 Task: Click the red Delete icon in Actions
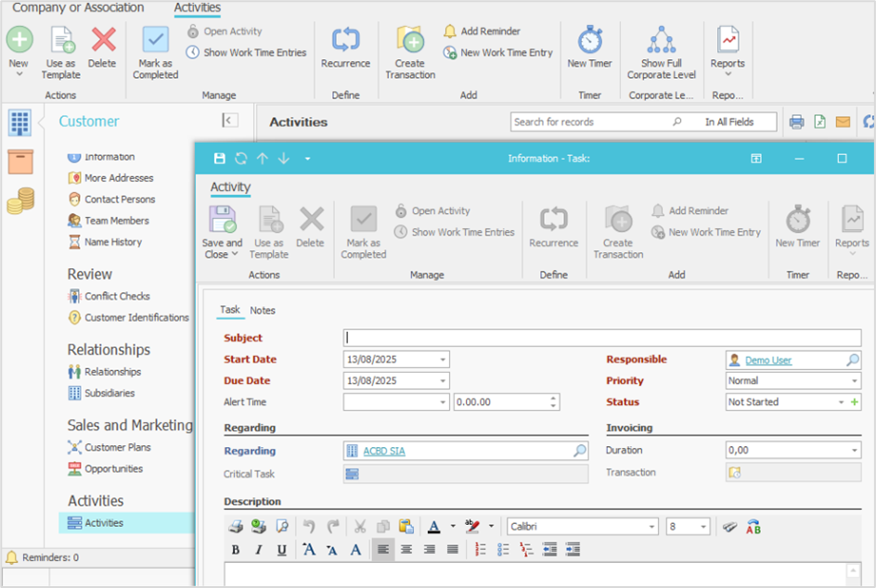tap(102, 40)
